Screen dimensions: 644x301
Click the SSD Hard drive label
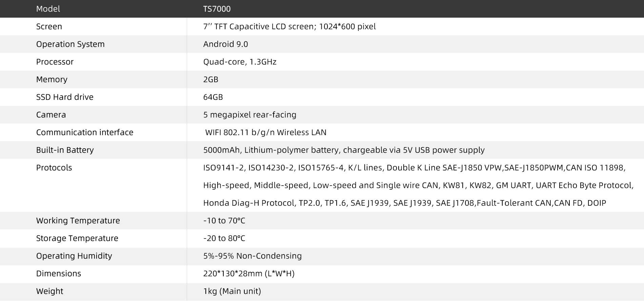coord(65,97)
